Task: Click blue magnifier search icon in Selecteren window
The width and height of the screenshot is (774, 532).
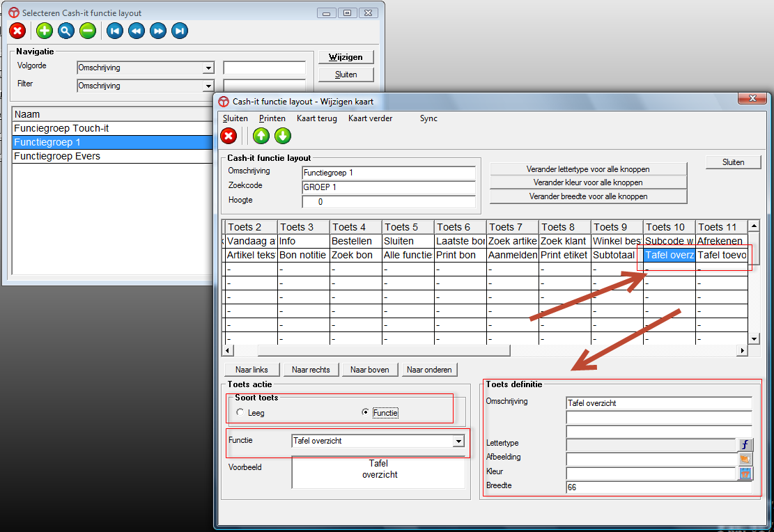Action: click(65, 31)
